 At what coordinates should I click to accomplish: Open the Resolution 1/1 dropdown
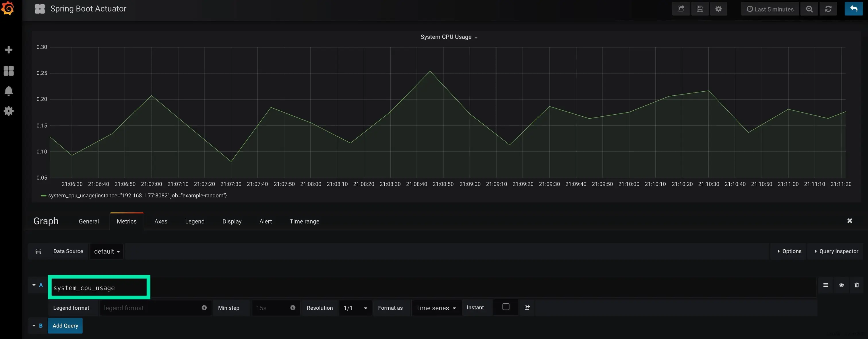(355, 308)
